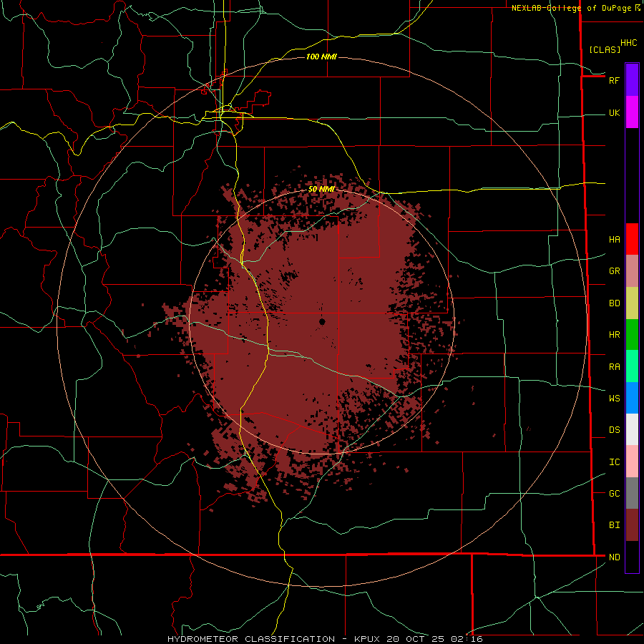Image resolution: width=644 pixels, height=644 pixels.
Task: Click the RF purple legend swatch
Action: click(632, 80)
